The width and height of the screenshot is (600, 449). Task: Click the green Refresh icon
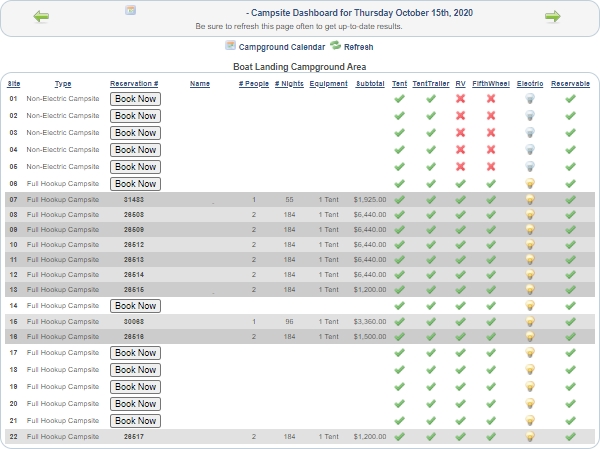(335, 46)
